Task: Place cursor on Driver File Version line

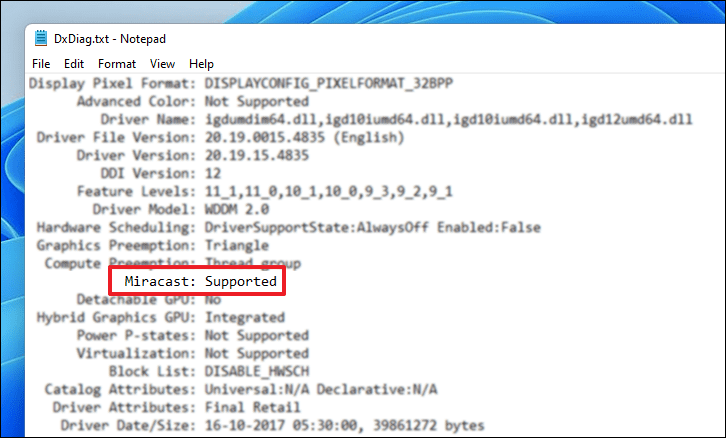Action: click(220, 138)
